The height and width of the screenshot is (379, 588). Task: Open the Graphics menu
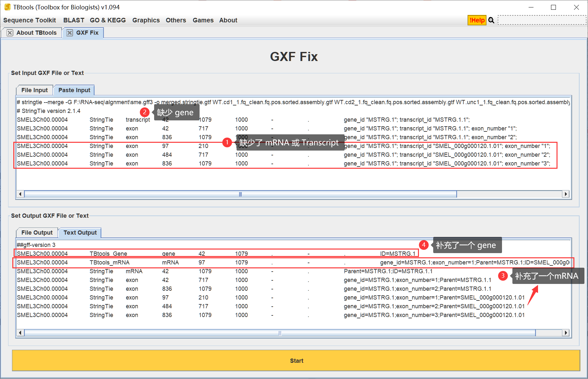pos(146,20)
